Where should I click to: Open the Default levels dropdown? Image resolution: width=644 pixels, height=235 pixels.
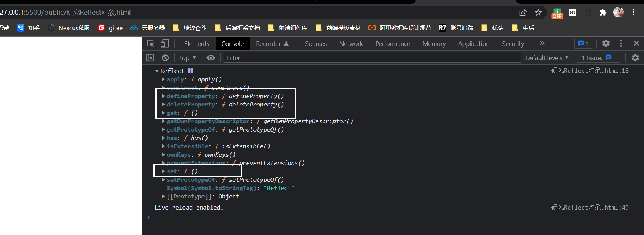pos(547,58)
